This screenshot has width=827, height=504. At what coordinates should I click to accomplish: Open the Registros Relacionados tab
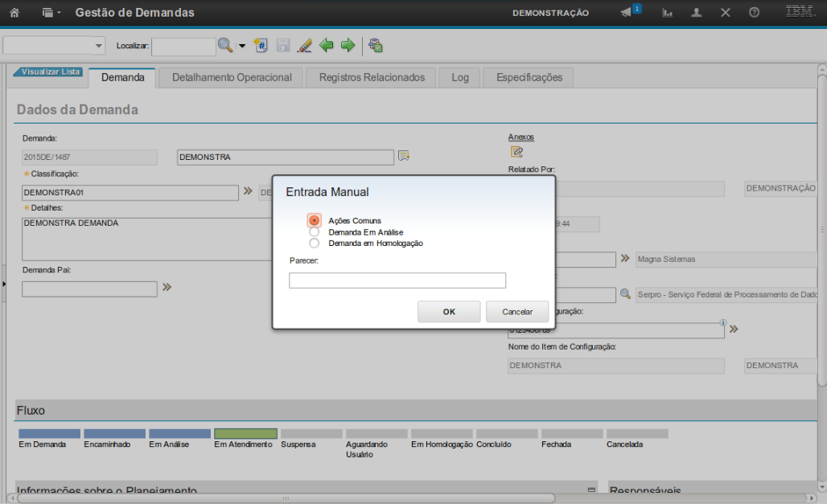pos(371,77)
